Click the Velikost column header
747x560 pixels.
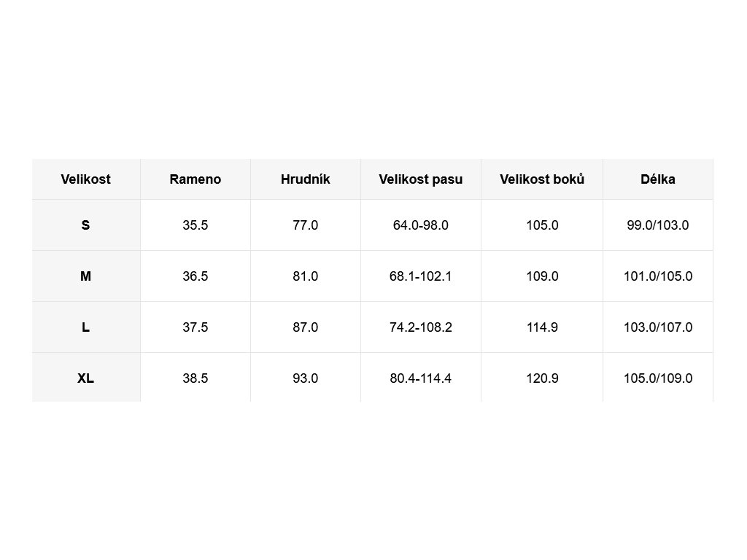(86, 179)
